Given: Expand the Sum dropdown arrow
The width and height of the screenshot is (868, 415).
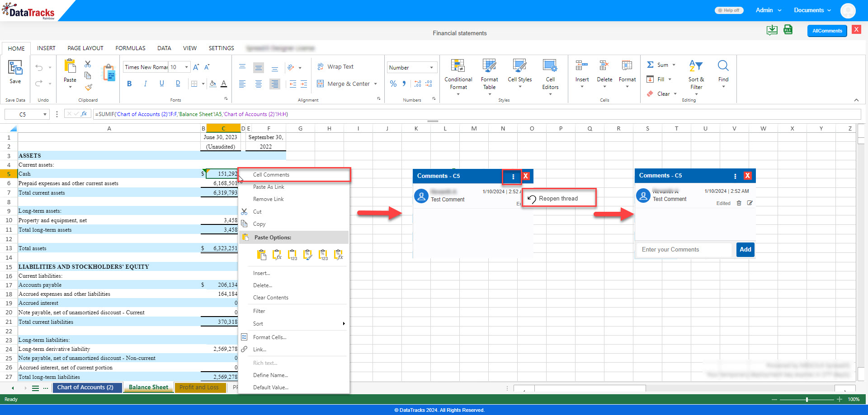Looking at the screenshot, I should (x=674, y=65).
